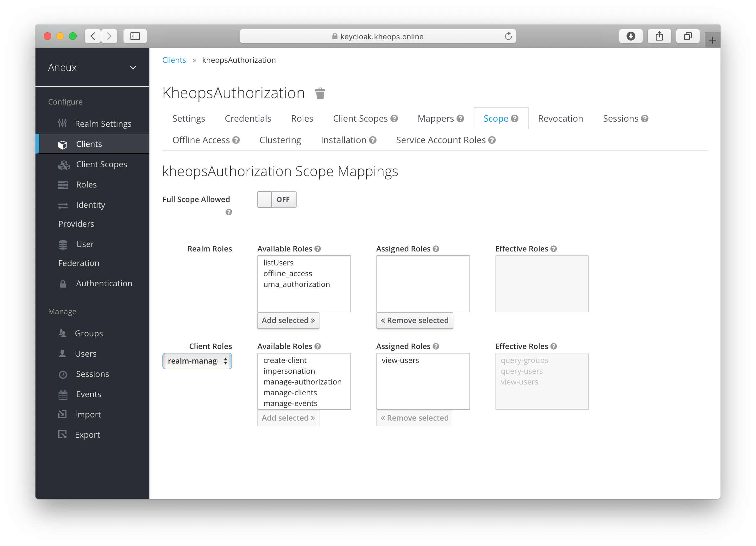The image size is (756, 546).
Task: Delete client using the trash icon
Action: (320, 93)
